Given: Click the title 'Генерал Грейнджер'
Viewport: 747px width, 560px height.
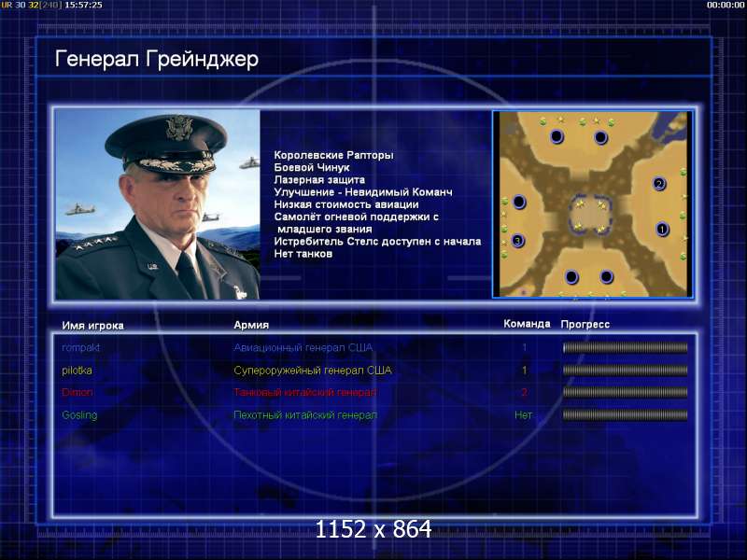Looking at the screenshot, I should [157, 60].
